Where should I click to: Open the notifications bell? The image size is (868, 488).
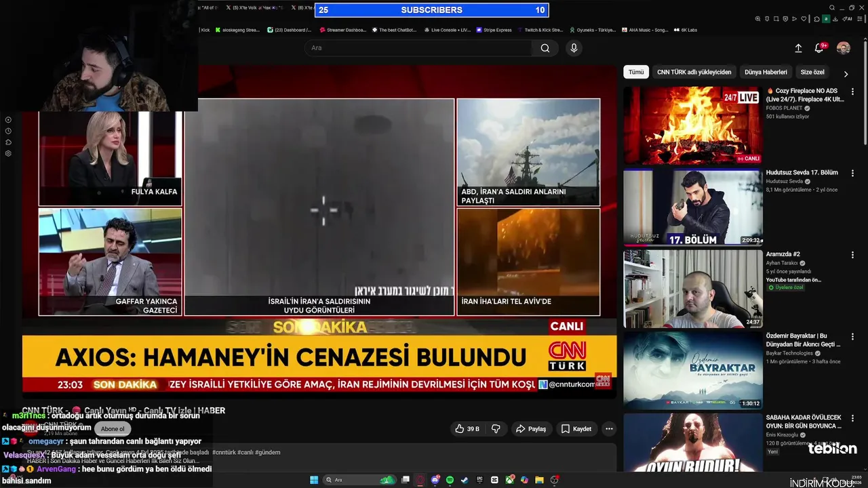point(819,48)
